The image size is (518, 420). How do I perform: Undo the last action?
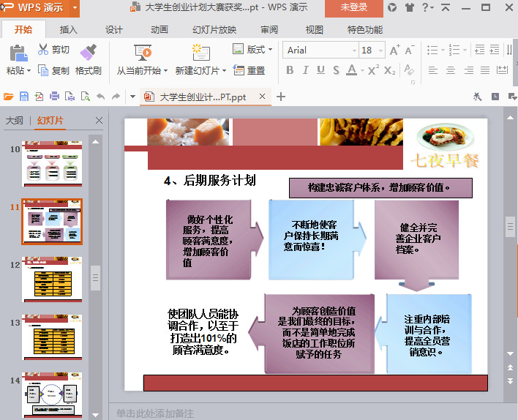[x=100, y=97]
